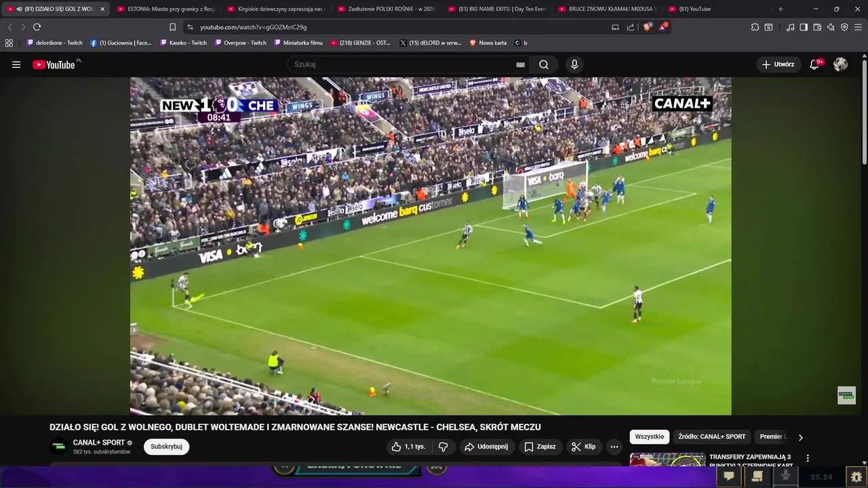This screenshot has width=868, height=488.
Task: Close the DZIAŁO SIĘ! GOL Z WOLNEGO tab
Action: [102, 9]
